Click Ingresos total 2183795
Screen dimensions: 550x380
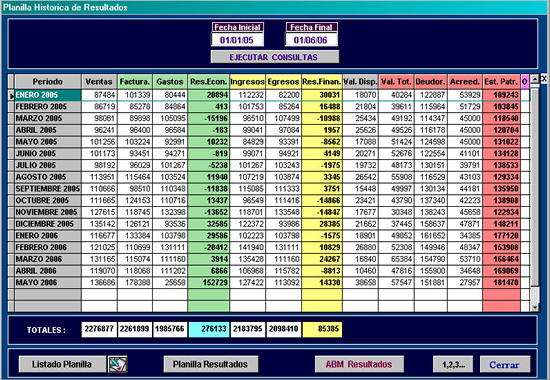click(x=248, y=329)
